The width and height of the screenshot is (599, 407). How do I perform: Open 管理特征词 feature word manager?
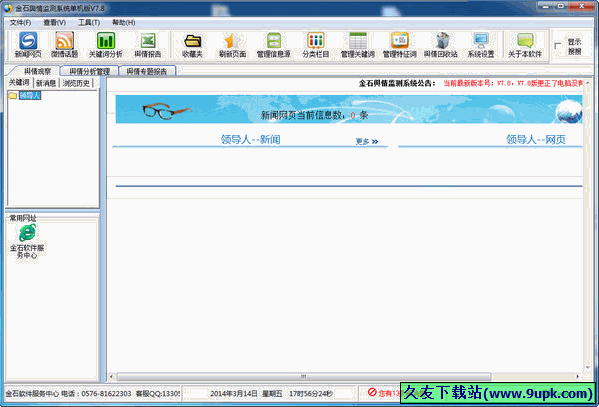coord(400,45)
